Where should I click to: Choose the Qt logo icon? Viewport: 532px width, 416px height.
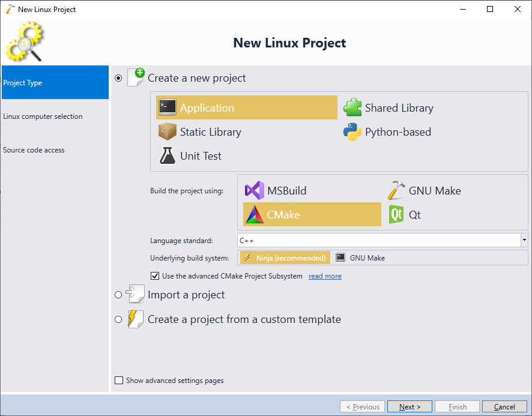click(x=396, y=214)
